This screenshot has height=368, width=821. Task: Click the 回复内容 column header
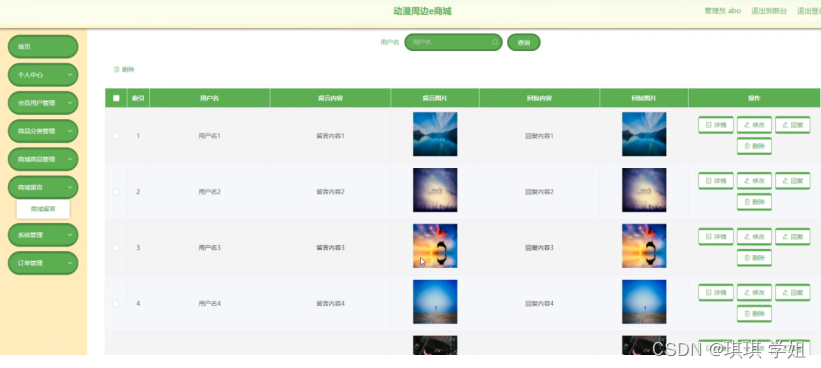[x=539, y=98]
